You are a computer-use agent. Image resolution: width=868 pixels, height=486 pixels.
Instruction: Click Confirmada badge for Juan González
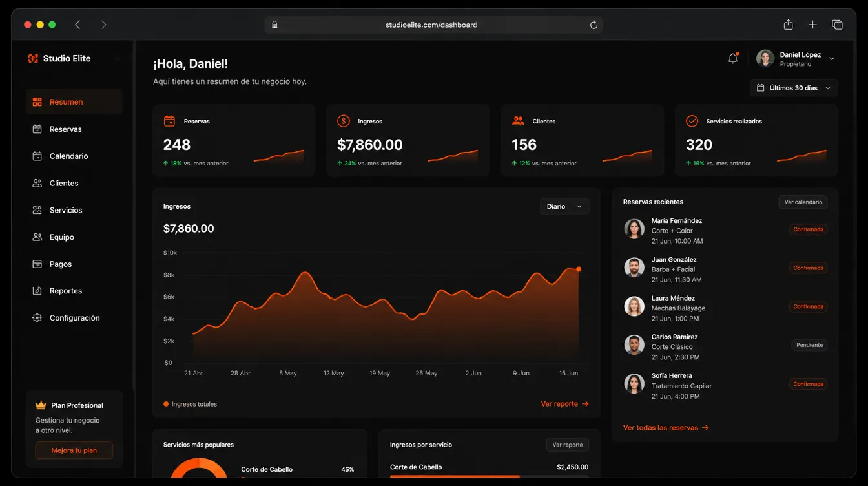tap(808, 268)
